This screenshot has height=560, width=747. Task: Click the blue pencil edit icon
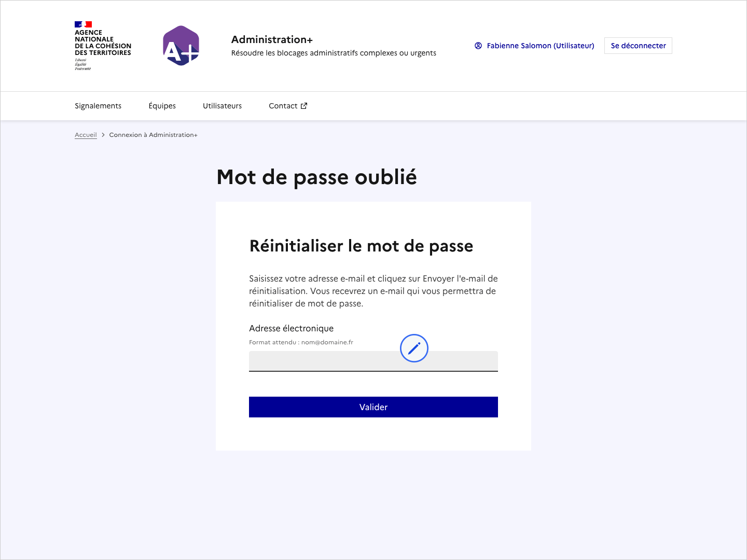[x=414, y=348]
